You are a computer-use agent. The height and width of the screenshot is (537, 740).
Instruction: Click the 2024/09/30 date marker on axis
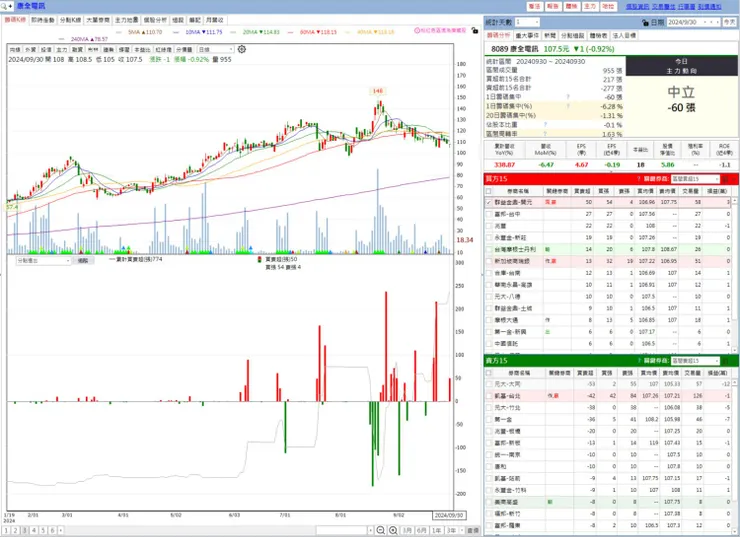449,515
